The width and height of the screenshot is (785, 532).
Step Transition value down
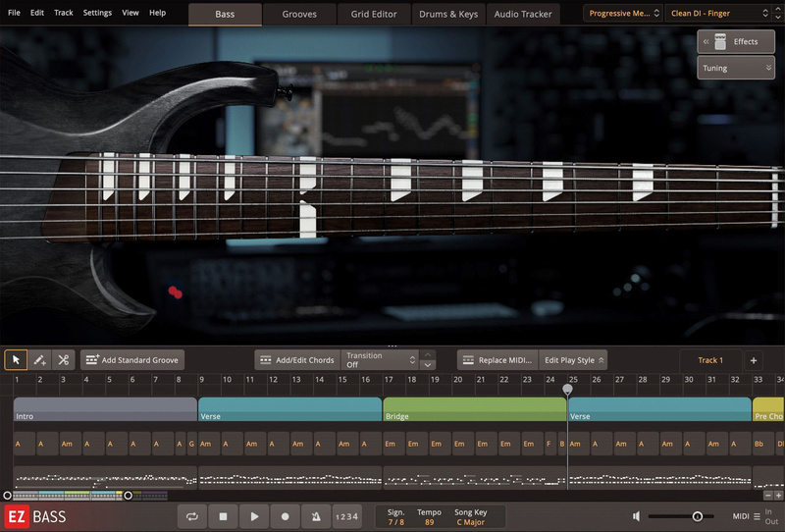click(428, 365)
